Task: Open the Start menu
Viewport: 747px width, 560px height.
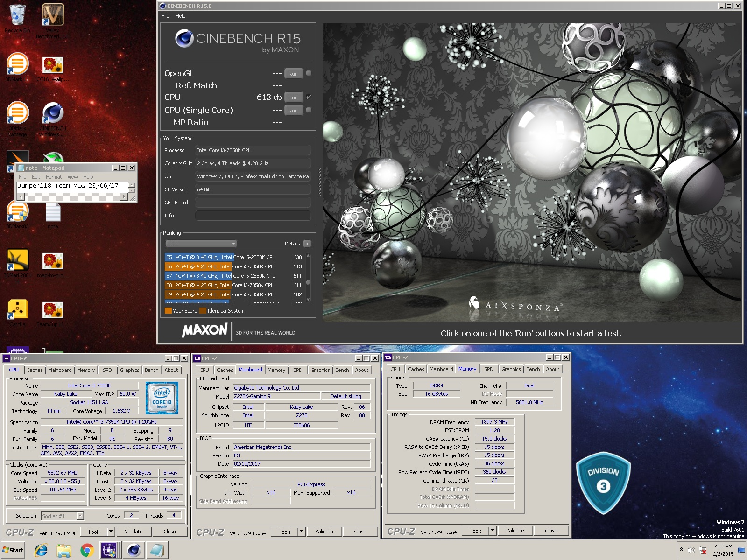Action: tap(13, 550)
